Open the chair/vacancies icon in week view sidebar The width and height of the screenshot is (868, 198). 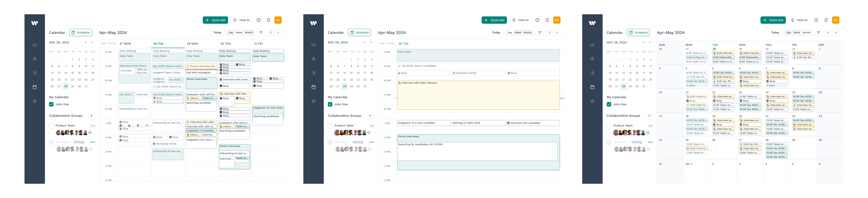(34, 59)
